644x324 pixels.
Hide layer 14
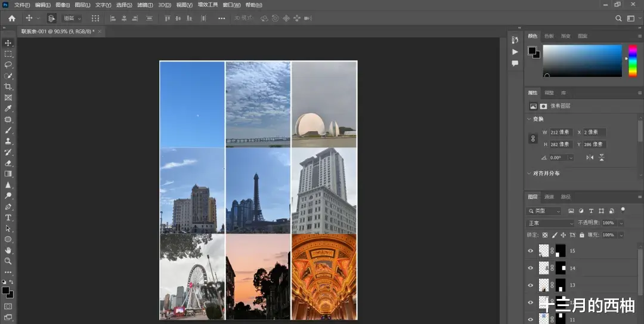(x=530, y=268)
